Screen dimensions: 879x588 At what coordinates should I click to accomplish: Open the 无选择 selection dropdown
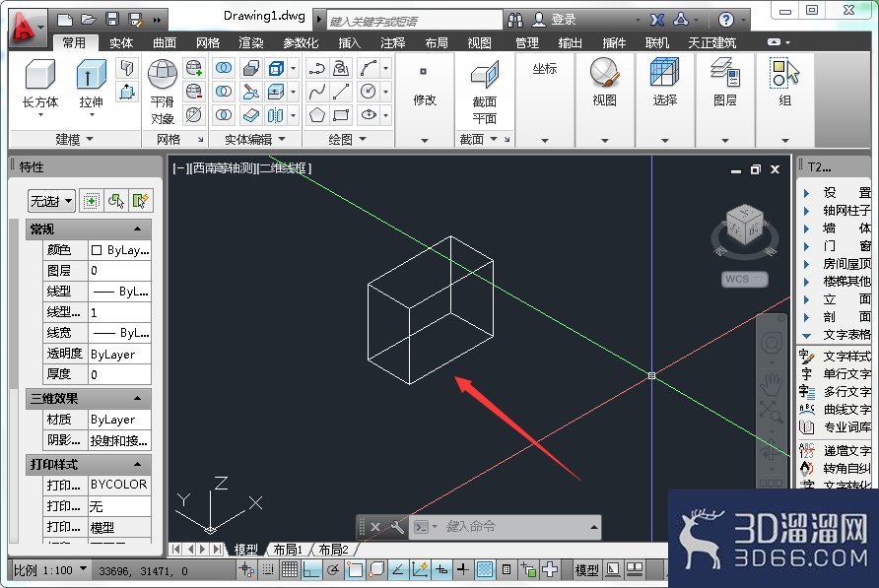tap(51, 201)
